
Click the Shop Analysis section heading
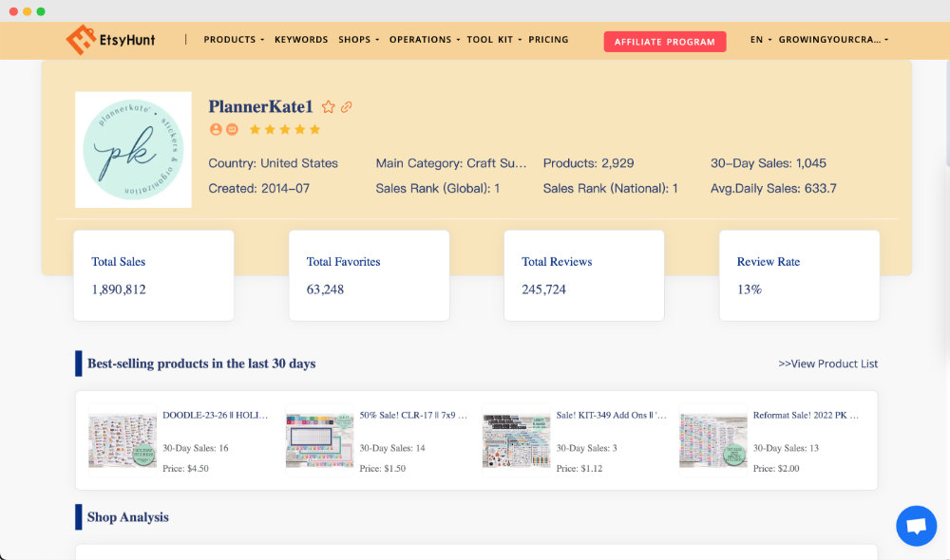128,517
